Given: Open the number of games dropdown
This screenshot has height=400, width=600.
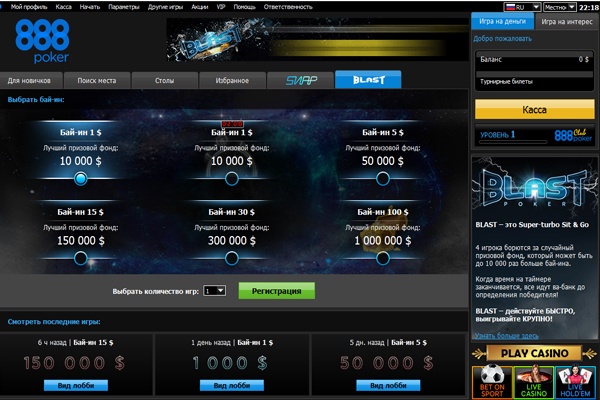Looking at the screenshot, I should pos(214,291).
